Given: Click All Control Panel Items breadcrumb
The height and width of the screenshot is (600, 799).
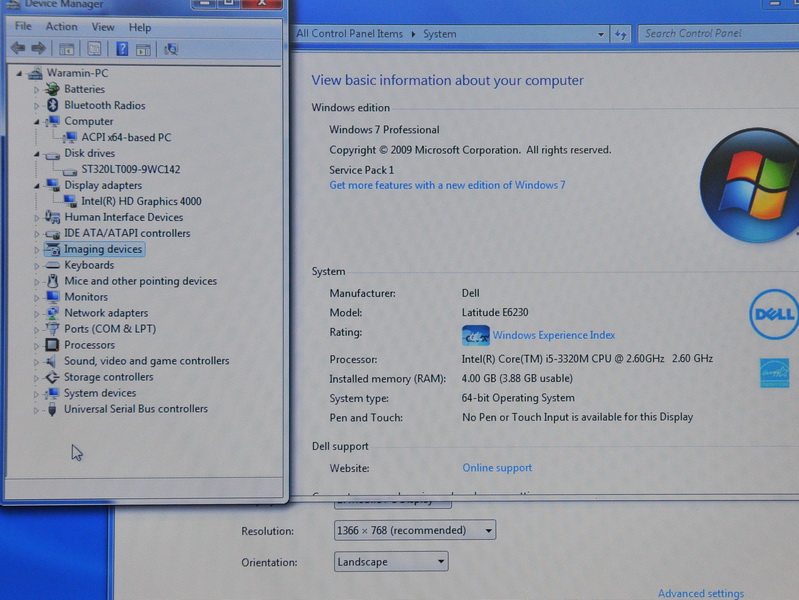Looking at the screenshot, I should tap(349, 34).
